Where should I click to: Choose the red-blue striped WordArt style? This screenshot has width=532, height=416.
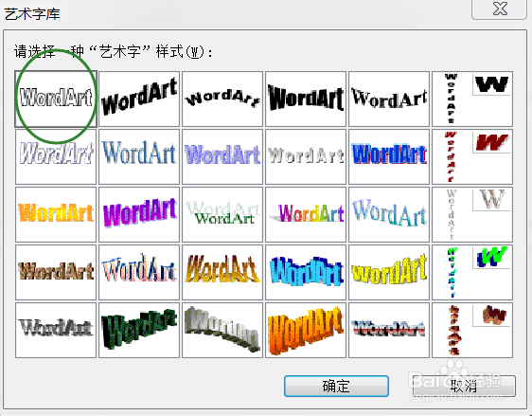[x=389, y=330]
